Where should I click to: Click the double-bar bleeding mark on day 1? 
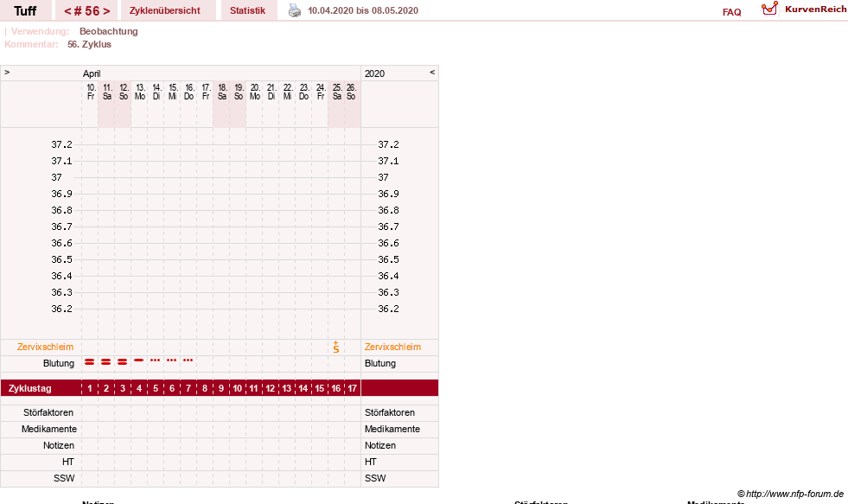point(90,361)
